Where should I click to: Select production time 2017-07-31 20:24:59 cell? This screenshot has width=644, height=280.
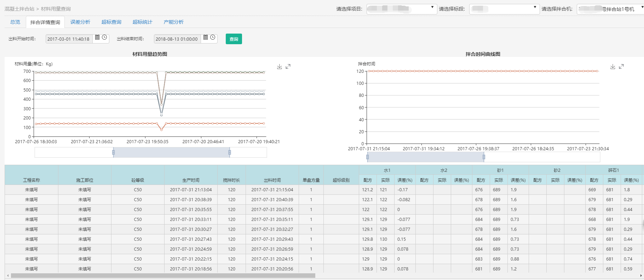pyautogui.click(x=191, y=249)
